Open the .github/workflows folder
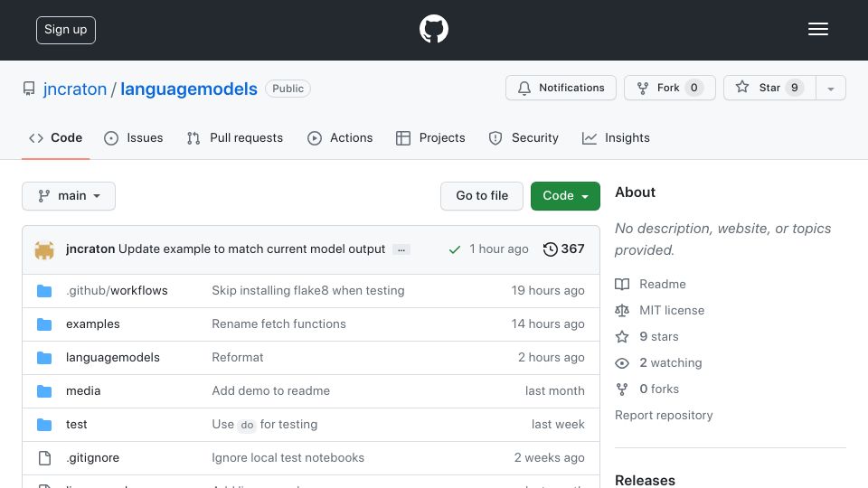Screen dimensions: 868x488 pos(117,290)
